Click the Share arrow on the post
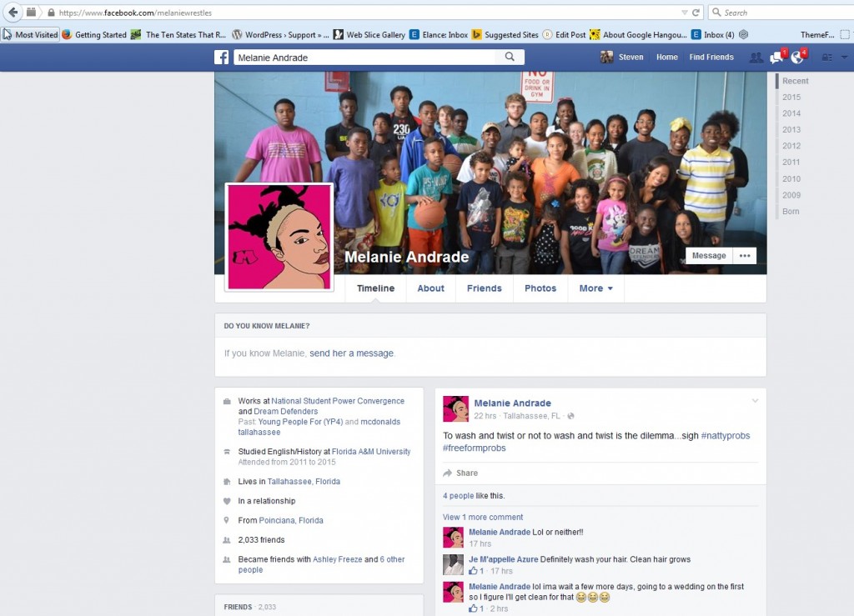The image size is (854, 616). [x=448, y=473]
